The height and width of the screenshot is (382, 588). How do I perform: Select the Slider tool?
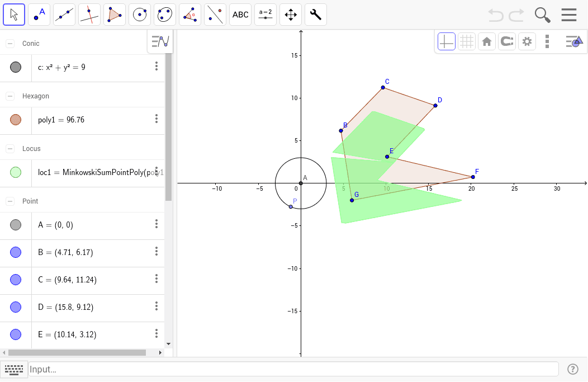[265, 14]
